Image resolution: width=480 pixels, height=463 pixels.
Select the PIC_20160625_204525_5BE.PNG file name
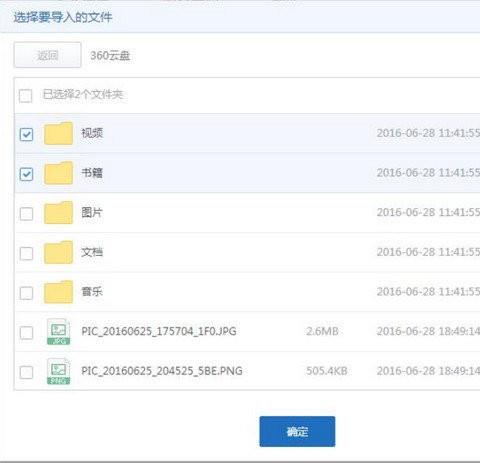[162, 371]
